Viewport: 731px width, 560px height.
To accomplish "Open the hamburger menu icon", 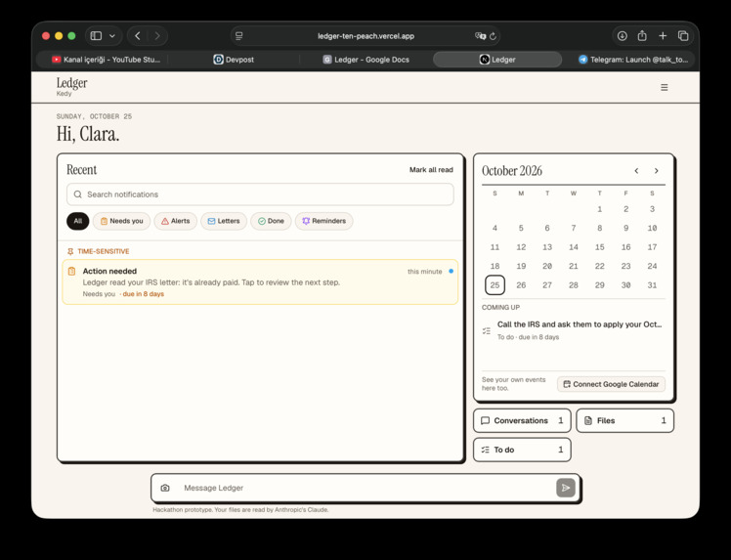I will point(665,87).
